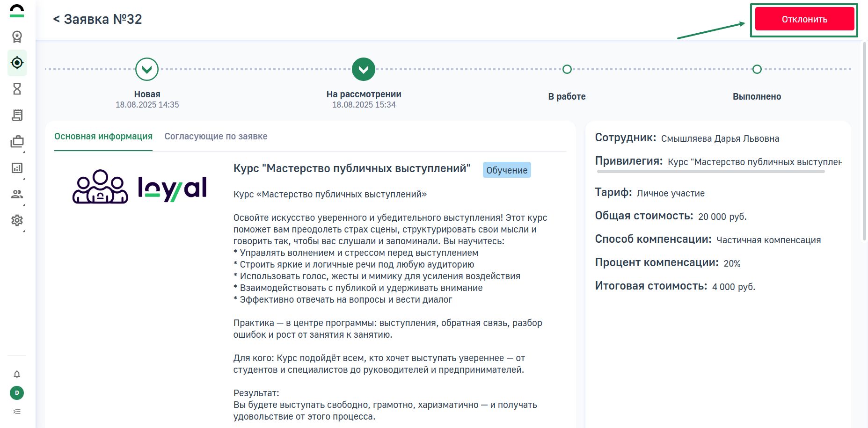Open the settings gear menu
The height and width of the screenshot is (428, 868).
coord(17,220)
